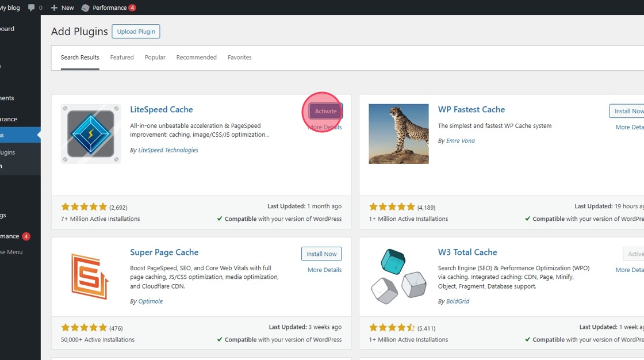Open the Emre Vona author link

click(460, 141)
